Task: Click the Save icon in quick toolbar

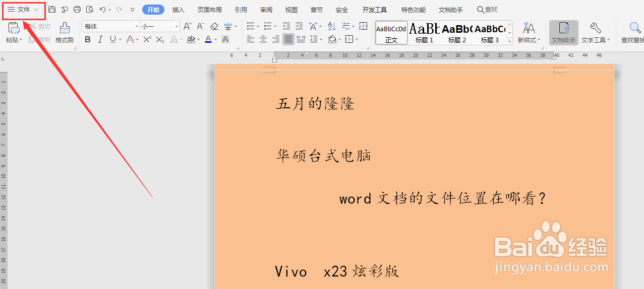Action: (52, 10)
